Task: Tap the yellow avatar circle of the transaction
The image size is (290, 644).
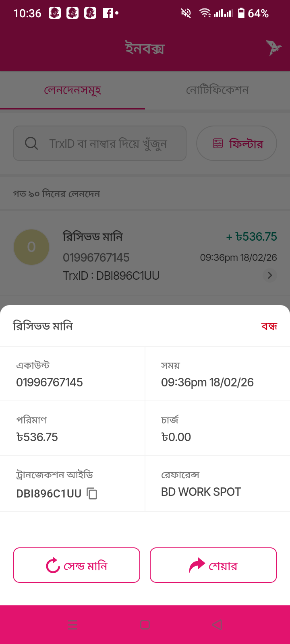Action: tap(31, 247)
